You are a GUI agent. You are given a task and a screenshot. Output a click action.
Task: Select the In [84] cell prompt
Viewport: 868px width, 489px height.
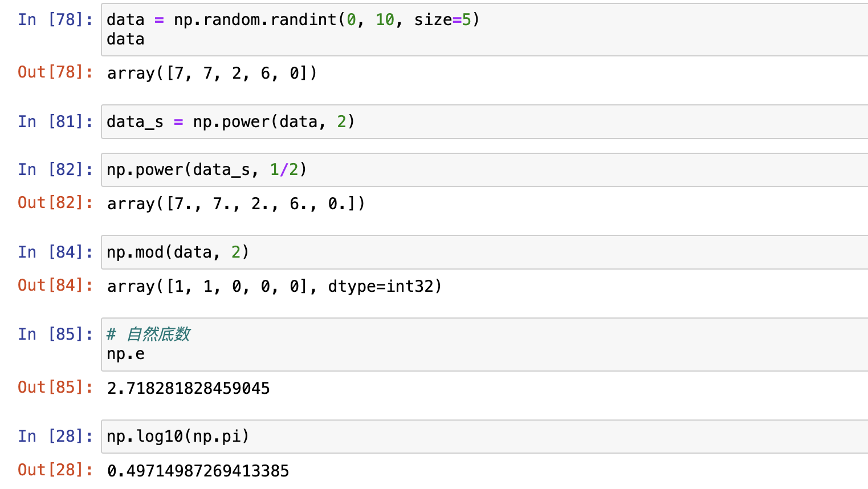pyautogui.click(x=55, y=252)
